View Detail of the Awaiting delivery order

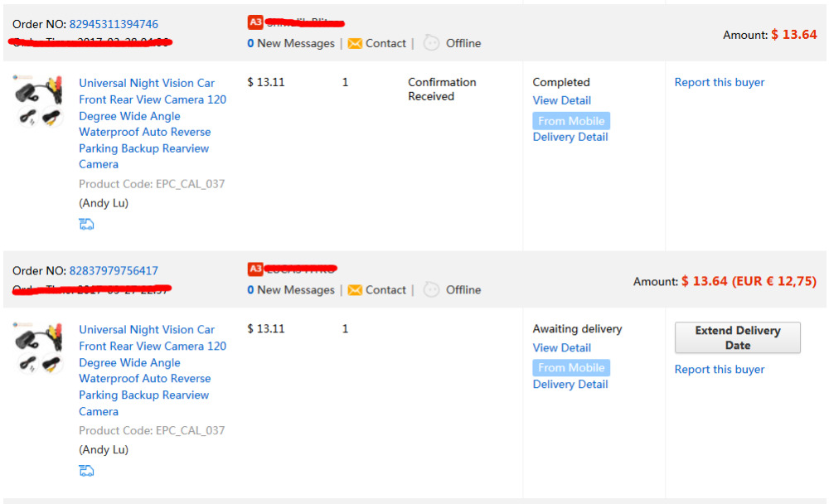[561, 347]
